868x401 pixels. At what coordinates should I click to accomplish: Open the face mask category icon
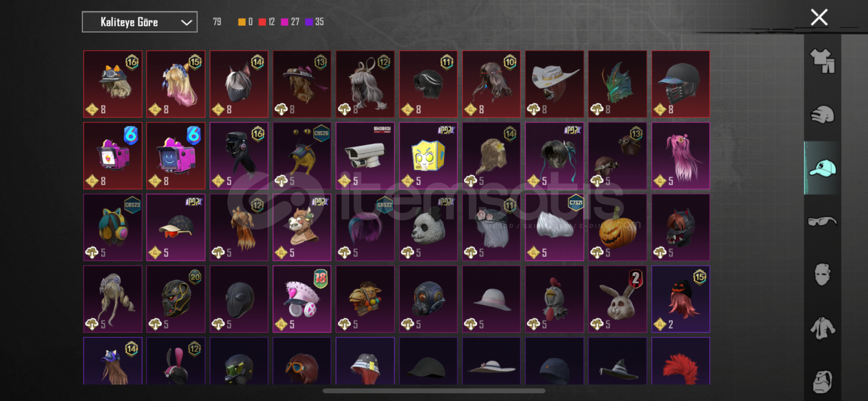tap(822, 275)
